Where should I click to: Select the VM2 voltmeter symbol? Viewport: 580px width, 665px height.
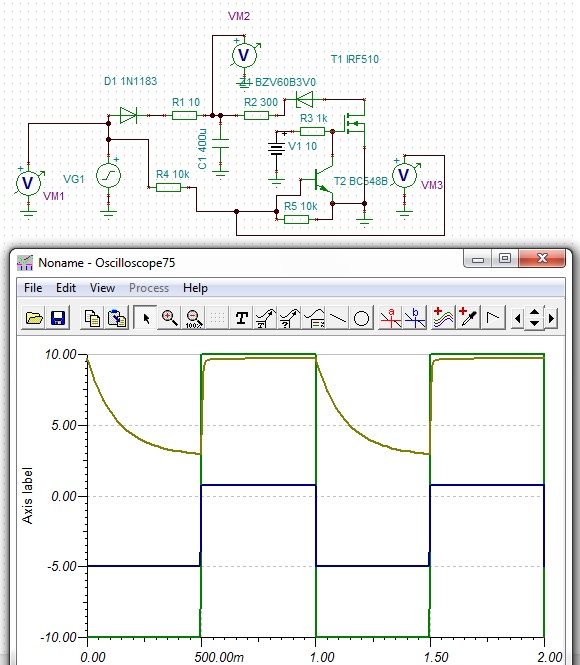click(244, 55)
